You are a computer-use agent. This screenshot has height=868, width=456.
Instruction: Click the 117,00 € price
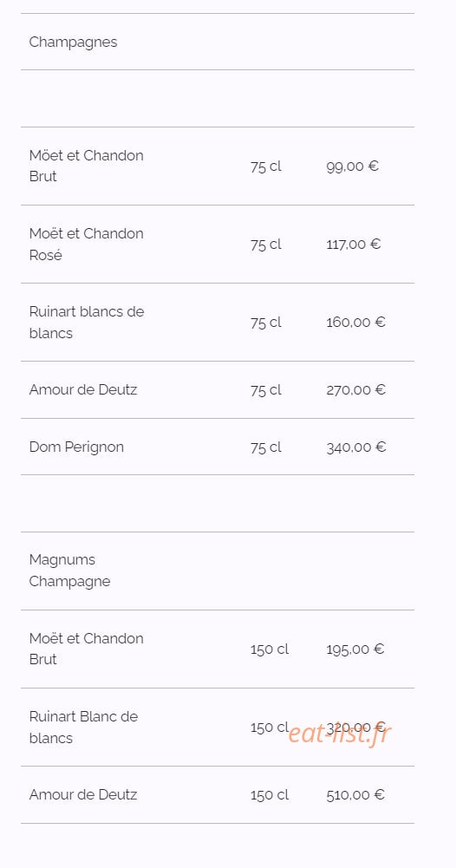click(x=353, y=245)
